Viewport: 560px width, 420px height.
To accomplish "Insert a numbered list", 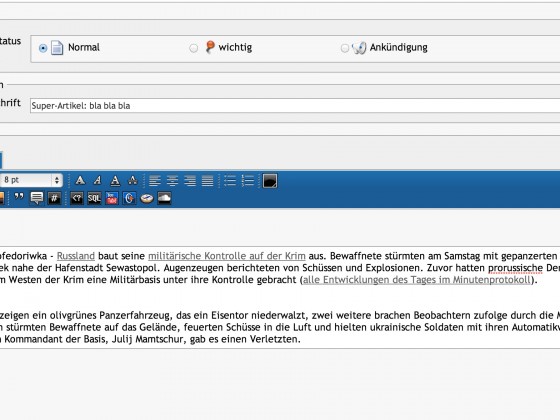I will tap(248, 180).
